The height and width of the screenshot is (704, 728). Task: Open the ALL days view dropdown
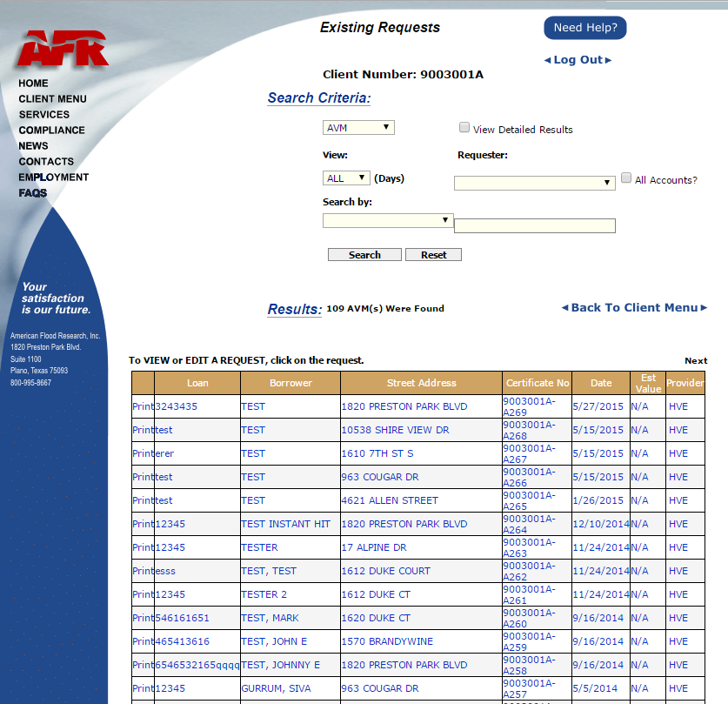tap(346, 177)
